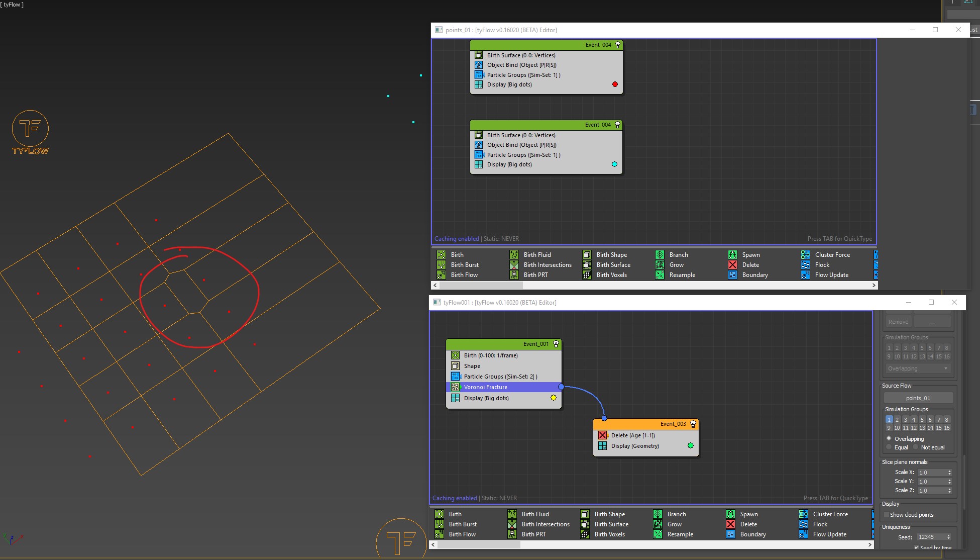Select the Equal radio button
Viewport: 980px width, 560px height.
889,447
